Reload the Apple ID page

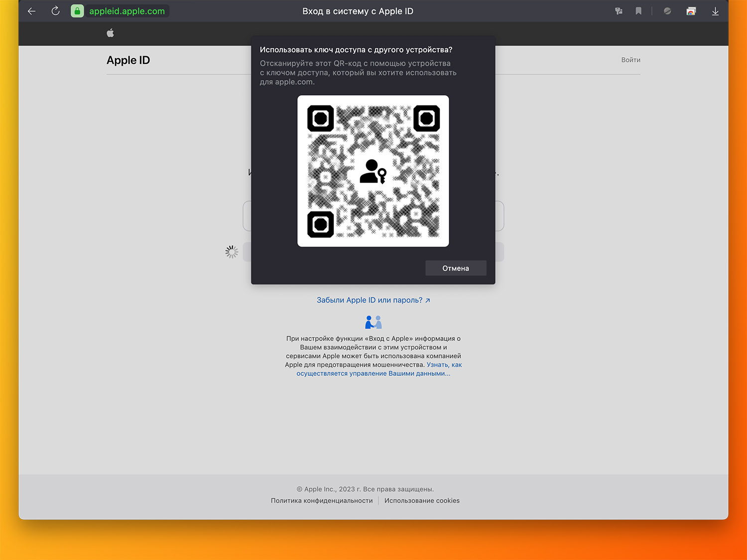point(55,11)
